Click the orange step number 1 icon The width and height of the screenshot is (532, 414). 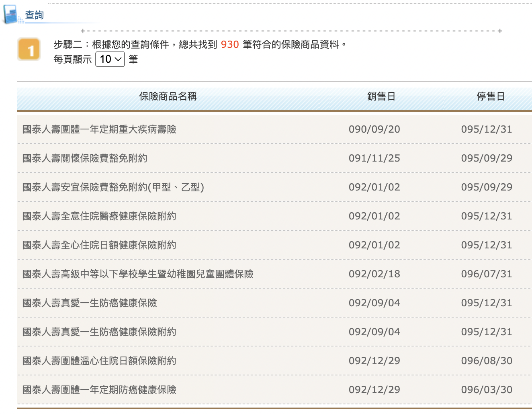[x=29, y=49]
